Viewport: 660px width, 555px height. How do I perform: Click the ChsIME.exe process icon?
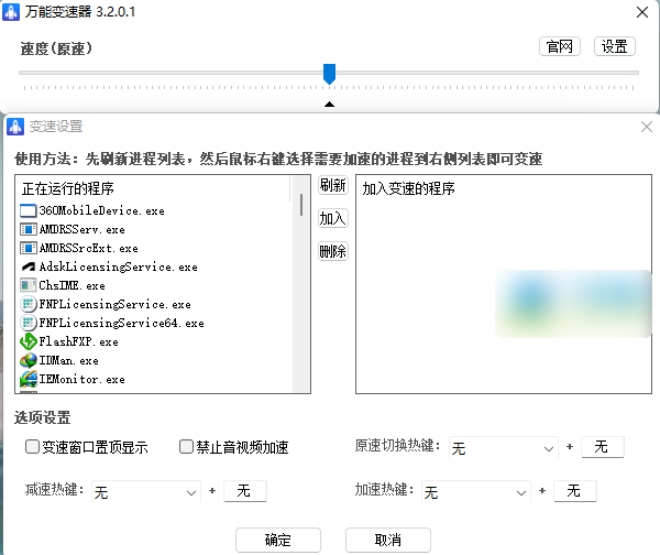pos(28,286)
